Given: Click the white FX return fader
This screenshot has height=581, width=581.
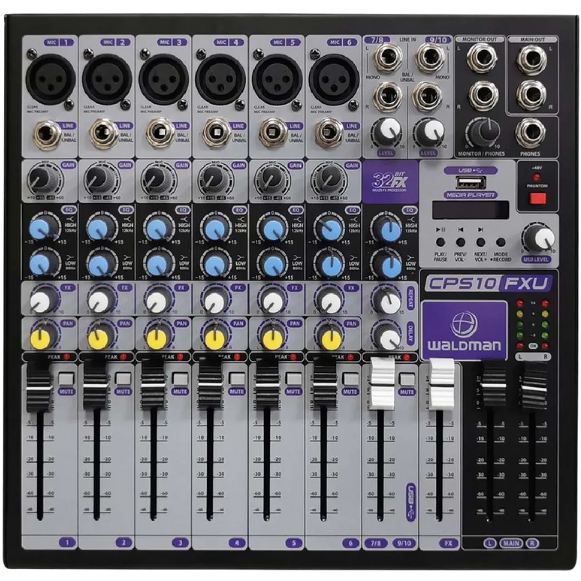Looking at the screenshot, I should (x=441, y=384).
